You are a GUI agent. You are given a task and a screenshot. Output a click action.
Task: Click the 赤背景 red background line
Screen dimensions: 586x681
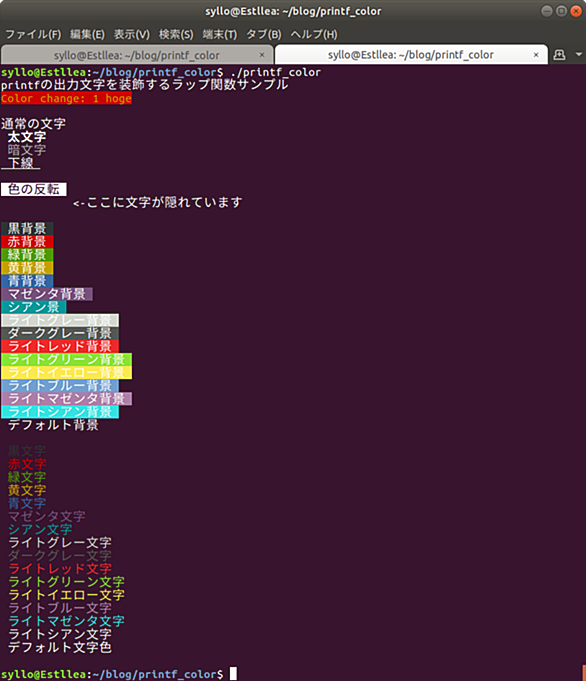pos(27,241)
